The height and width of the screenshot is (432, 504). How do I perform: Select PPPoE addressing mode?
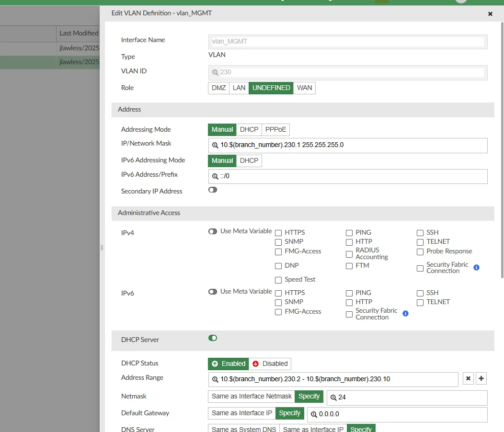(276, 129)
